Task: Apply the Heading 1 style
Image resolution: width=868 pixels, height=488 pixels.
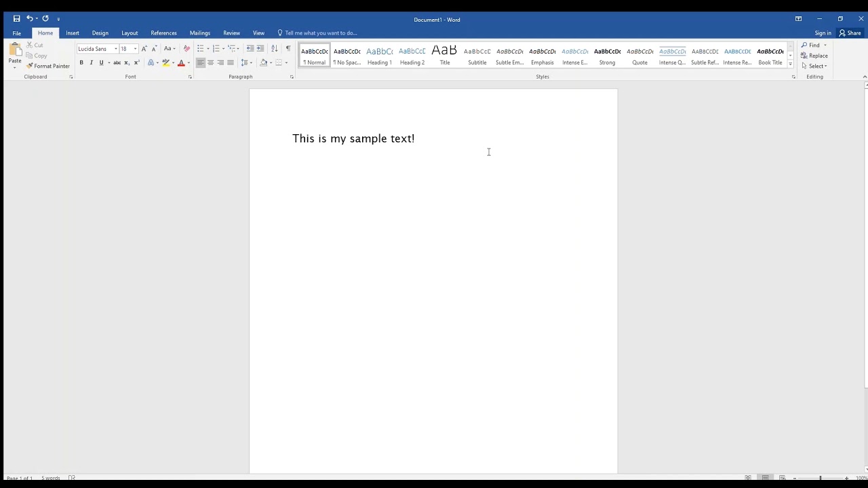Action: 380,55
